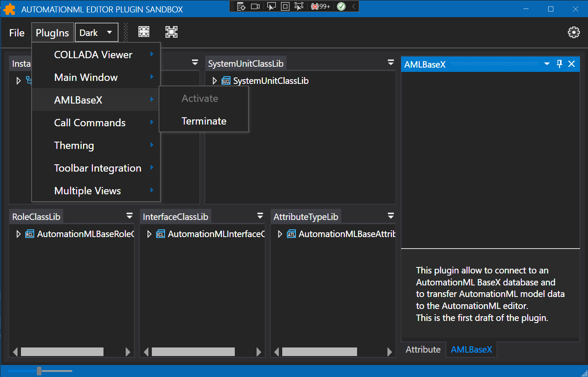Viewport: 588px width, 377px height.
Task: Click the green checkmark Hot Reload icon
Action: click(x=341, y=6)
